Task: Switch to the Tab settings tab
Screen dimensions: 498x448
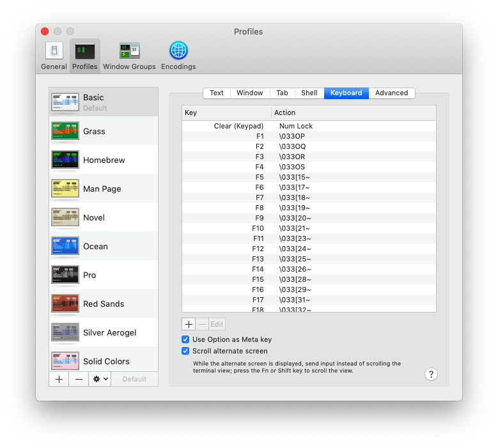Action: pos(282,93)
